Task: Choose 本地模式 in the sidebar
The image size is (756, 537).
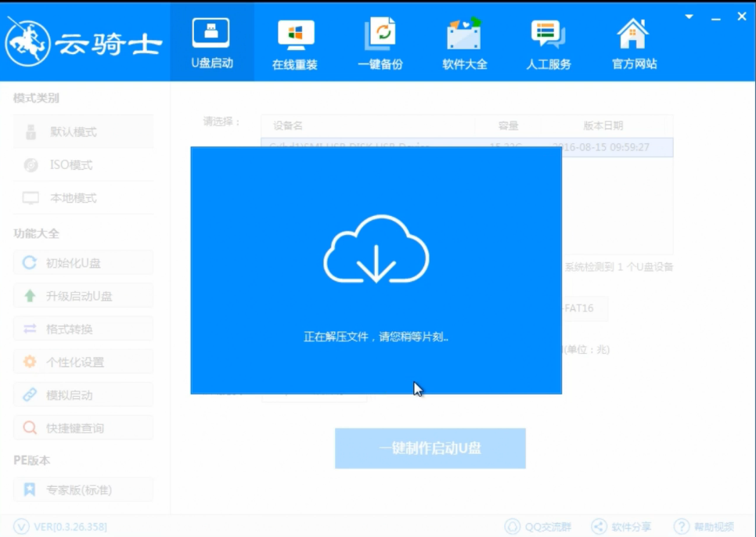Action: (x=83, y=198)
